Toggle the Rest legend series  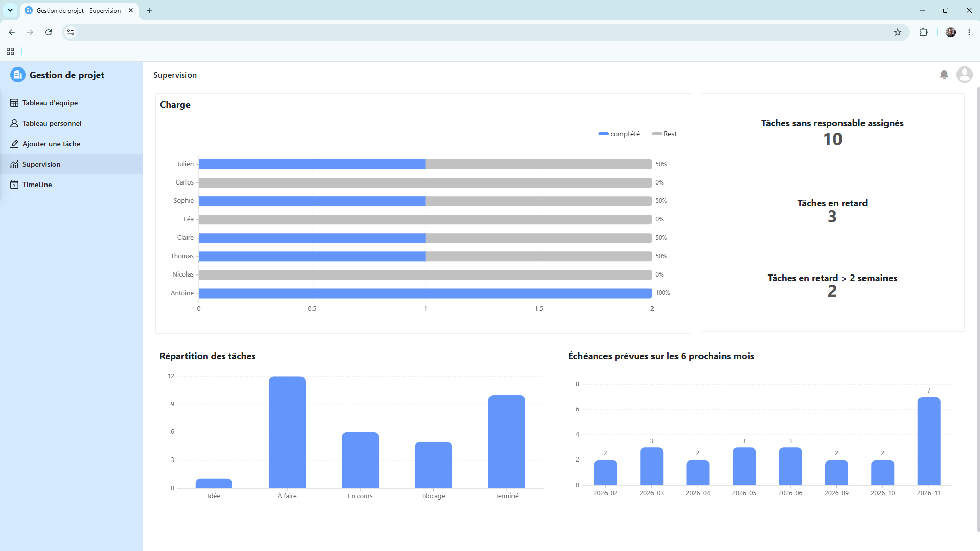tap(664, 134)
